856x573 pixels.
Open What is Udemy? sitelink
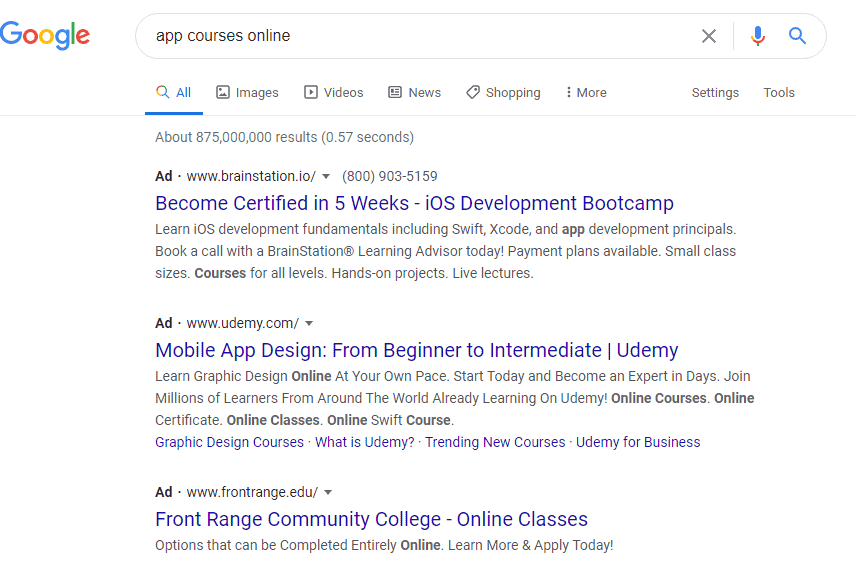365,442
